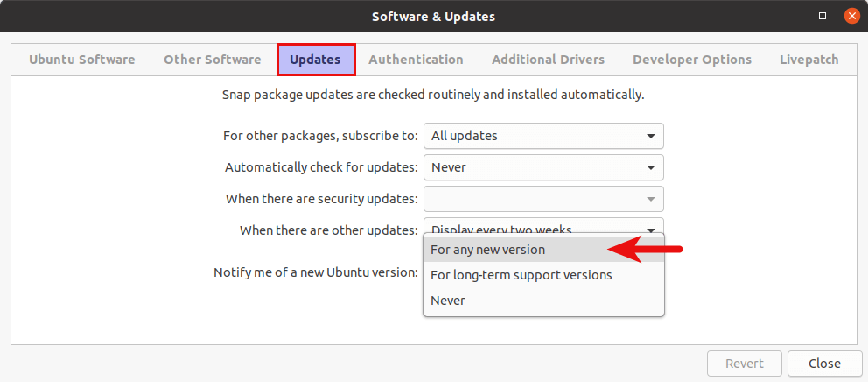Image resolution: width=868 pixels, height=382 pixels.
Task: Click the empty security updates dropdown
Action: coord(542,199)
